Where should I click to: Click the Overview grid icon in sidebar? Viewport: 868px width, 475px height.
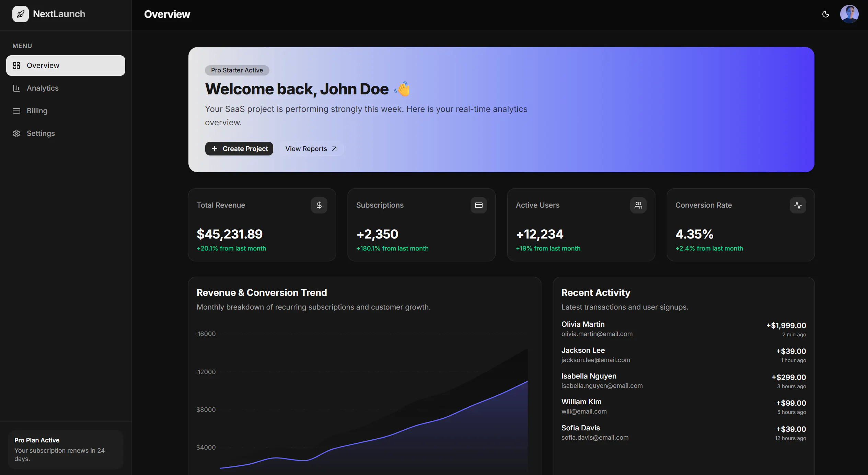coord(16,66)
